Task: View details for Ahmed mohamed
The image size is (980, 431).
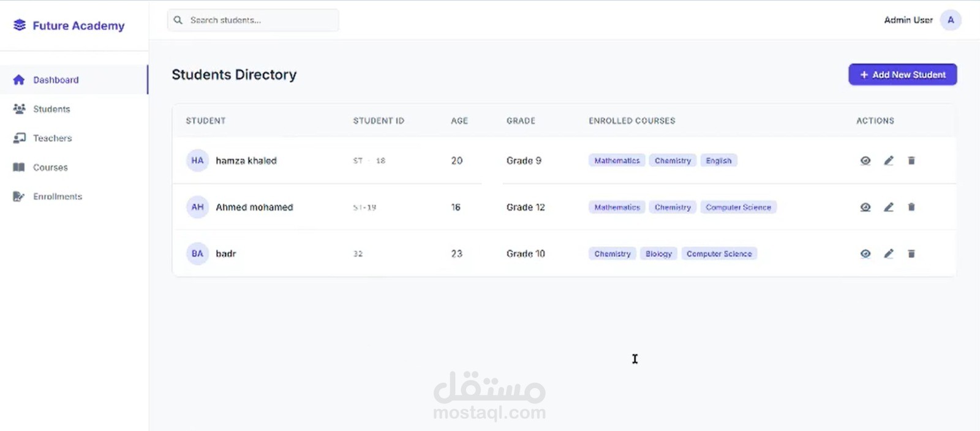Action: coord(865,207)
